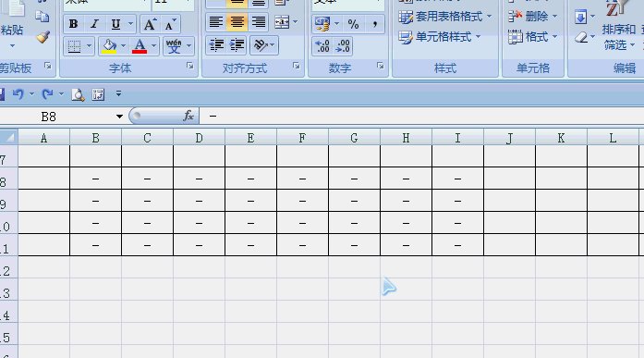Select column K header

[562, 138]
